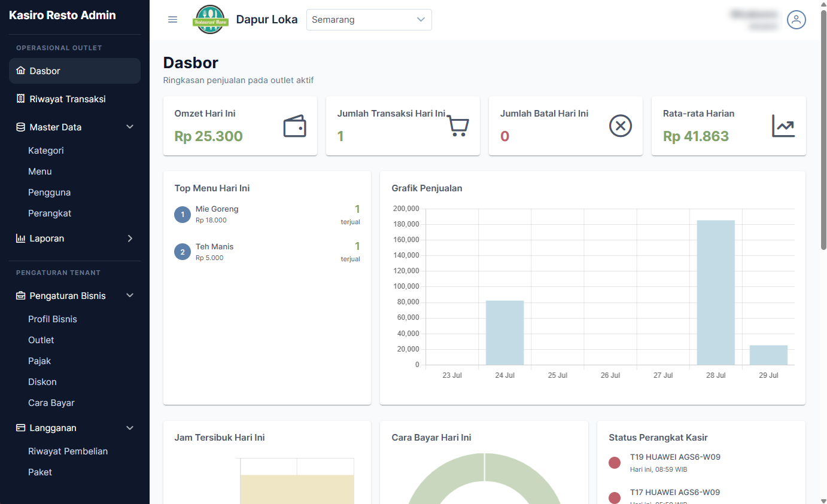Go to Menu submenu
Screen dimensions: 827x504
tap(40, 171)
